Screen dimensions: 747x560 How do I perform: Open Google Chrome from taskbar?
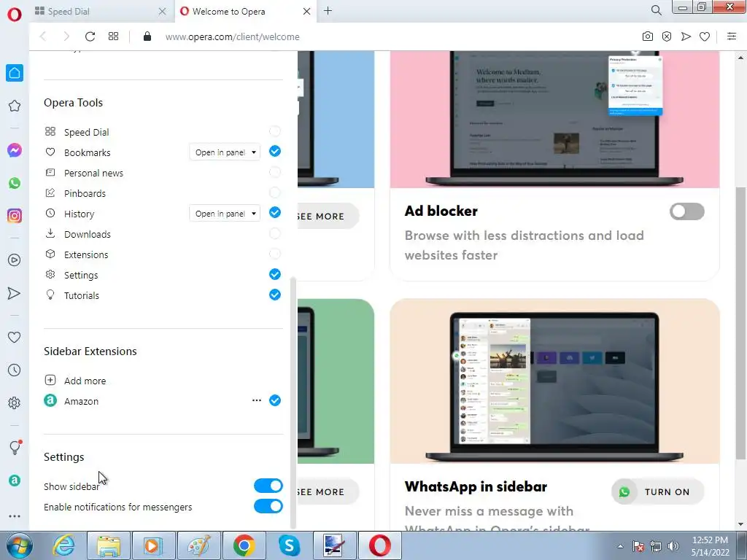click(x=244, y=545)
